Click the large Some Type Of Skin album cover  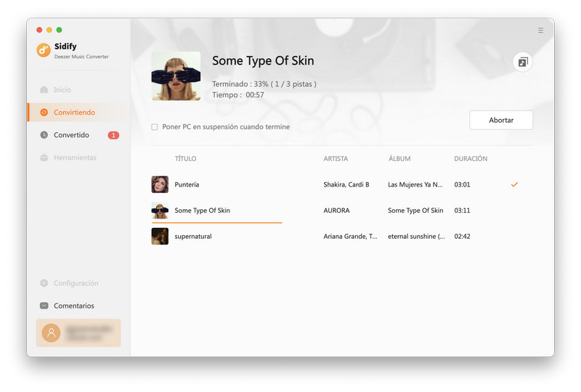(x=176, y=76)
